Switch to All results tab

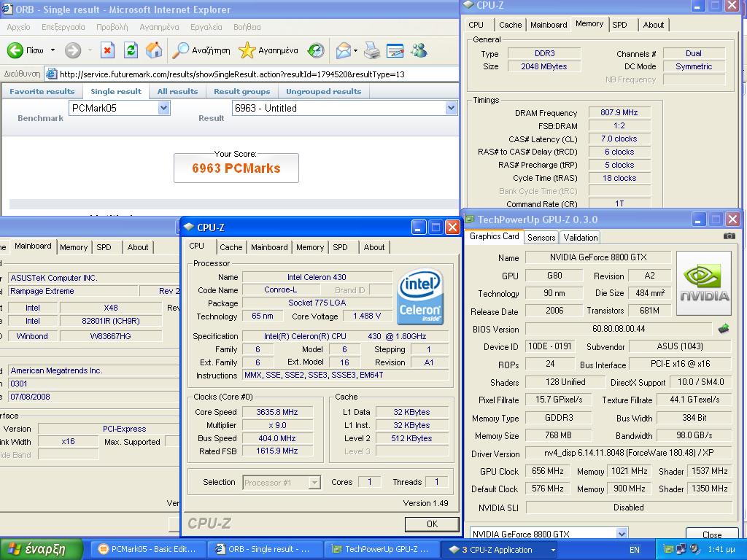click(x=177, y=91)
